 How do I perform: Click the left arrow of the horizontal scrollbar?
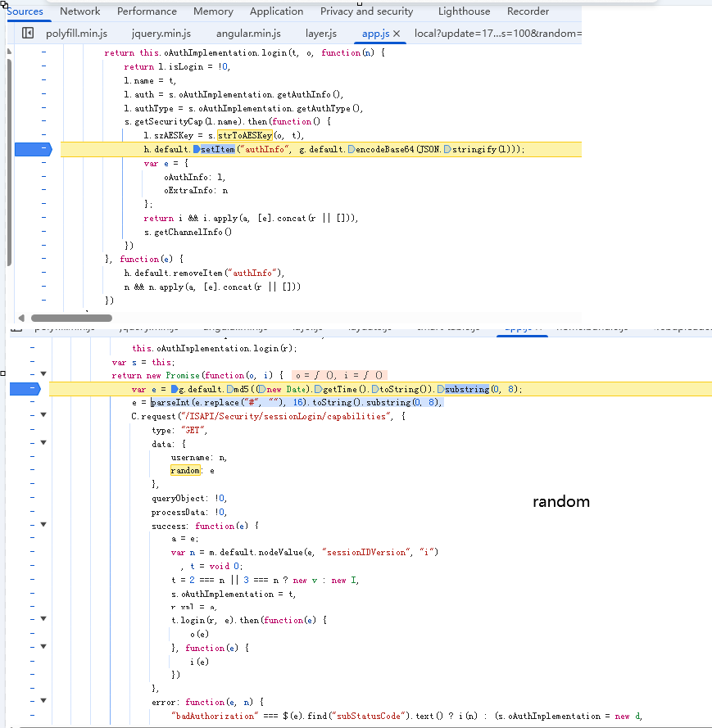click(x=21, y=318)
